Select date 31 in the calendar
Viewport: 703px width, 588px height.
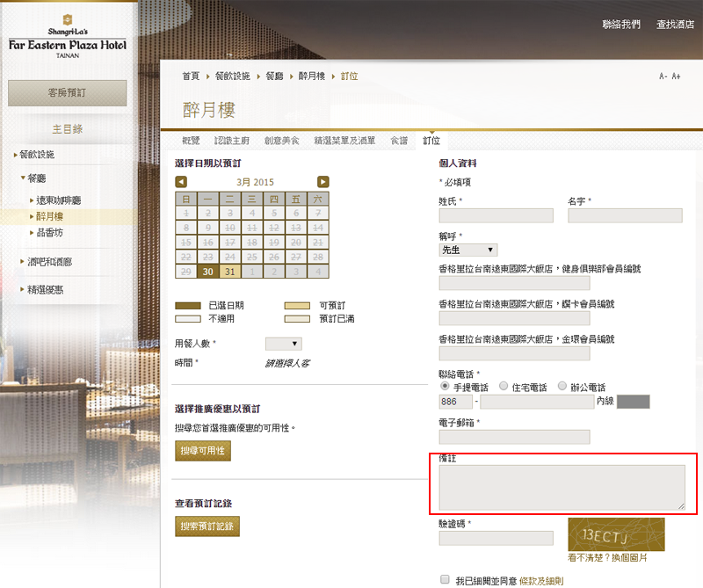click(x=230, y=272)
